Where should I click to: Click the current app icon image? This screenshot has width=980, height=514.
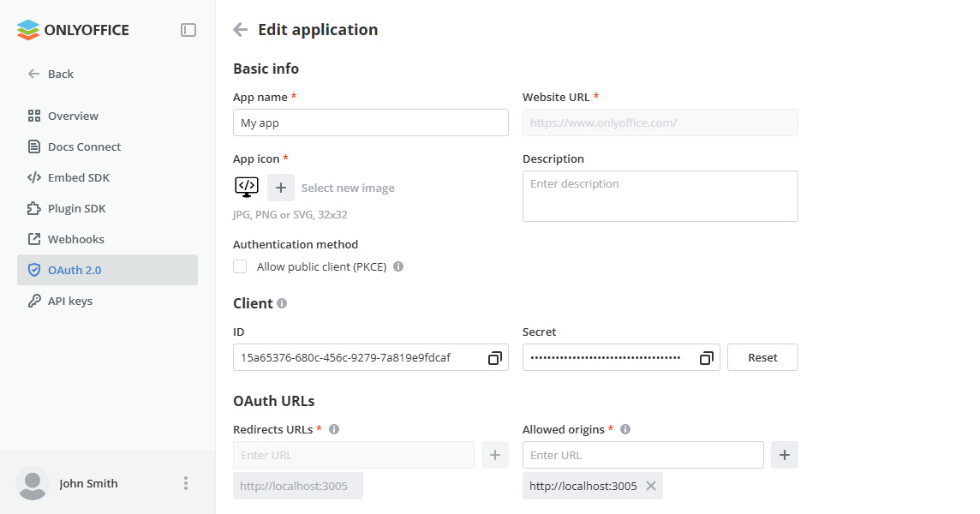(246, 187)
